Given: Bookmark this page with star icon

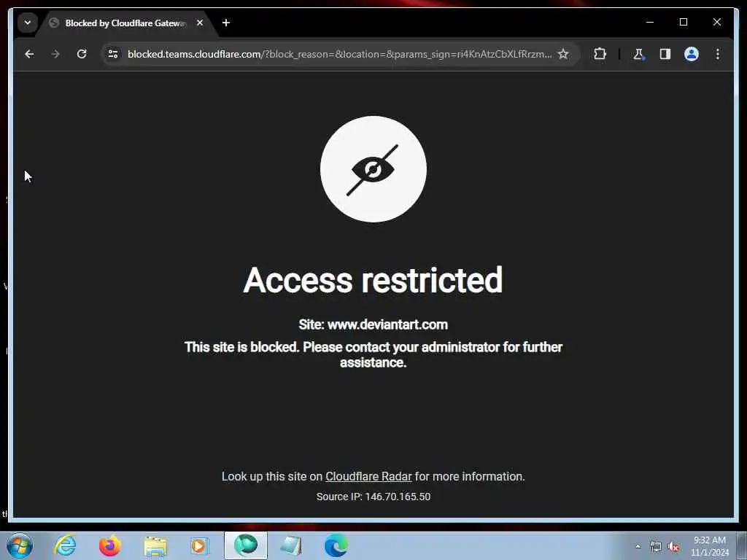Looking at the screenshot, I should [563, 54].
